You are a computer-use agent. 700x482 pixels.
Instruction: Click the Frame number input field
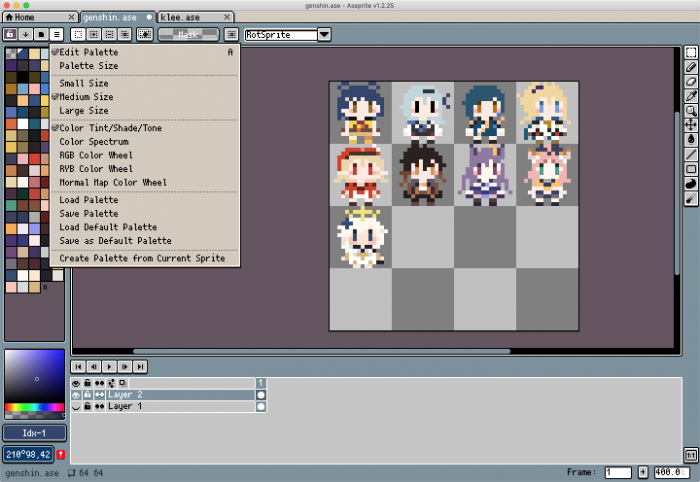coord(617,472)
